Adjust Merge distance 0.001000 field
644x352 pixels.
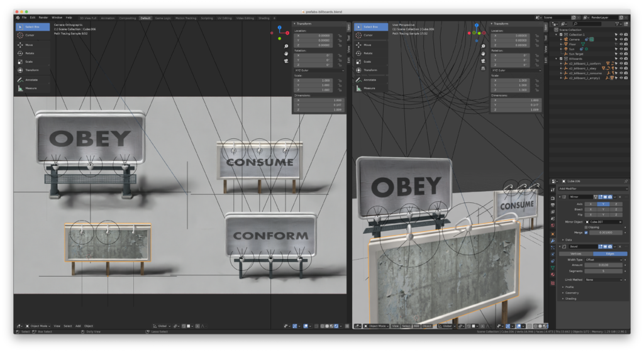[606, 233]
